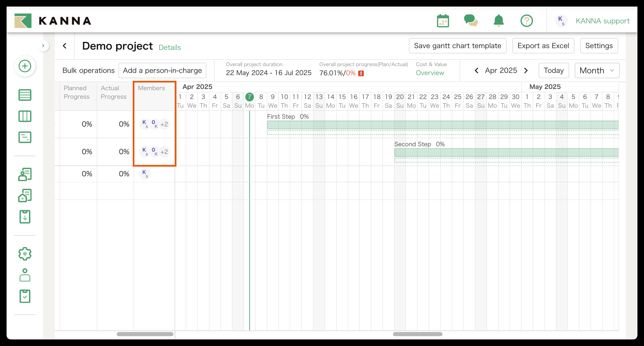Click the notifications bell icon
Viewport: 644px width, 346px height.
pos(498,21)
